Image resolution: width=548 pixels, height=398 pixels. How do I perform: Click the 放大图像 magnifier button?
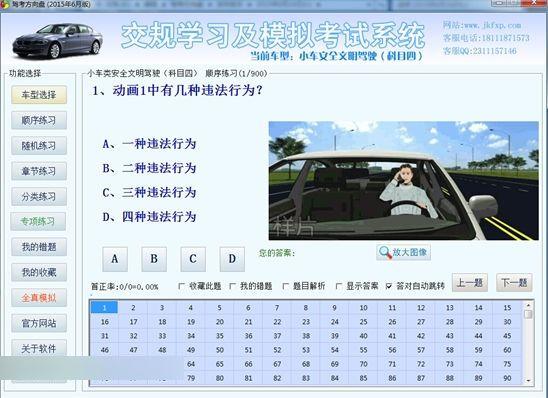click(403, 252)
